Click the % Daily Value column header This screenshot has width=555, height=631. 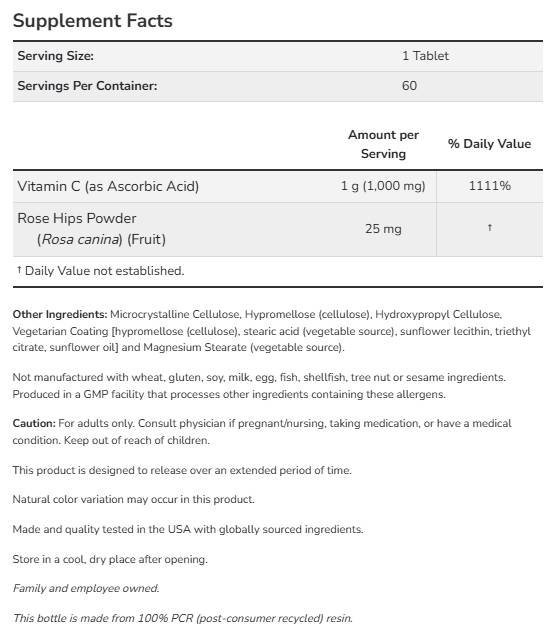click(489, 144)
